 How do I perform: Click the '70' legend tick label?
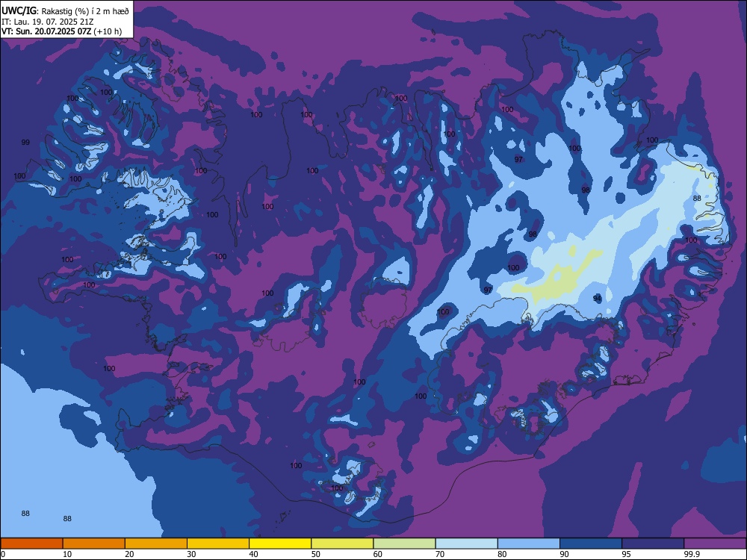click(x=440, y=554)
